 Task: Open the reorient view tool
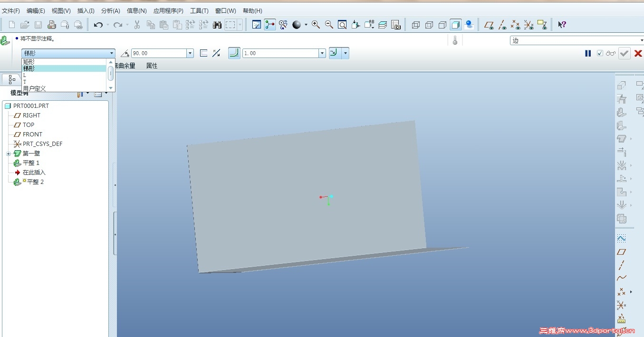[356, 25]
